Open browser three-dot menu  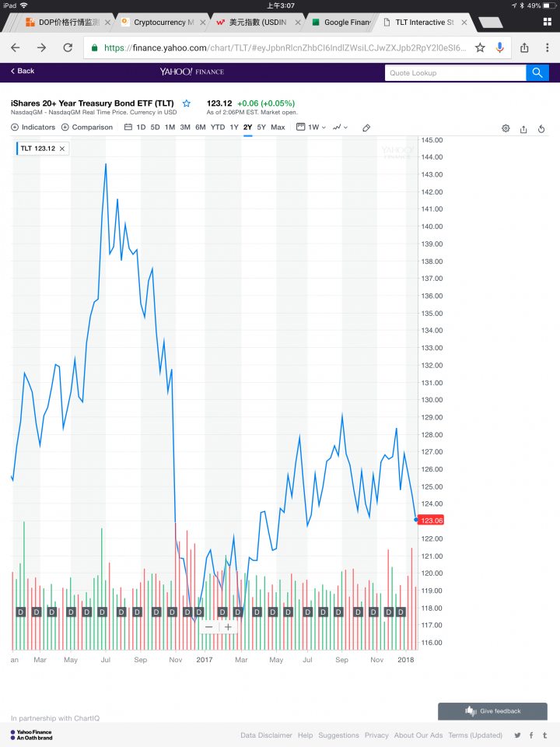point(547,47)
